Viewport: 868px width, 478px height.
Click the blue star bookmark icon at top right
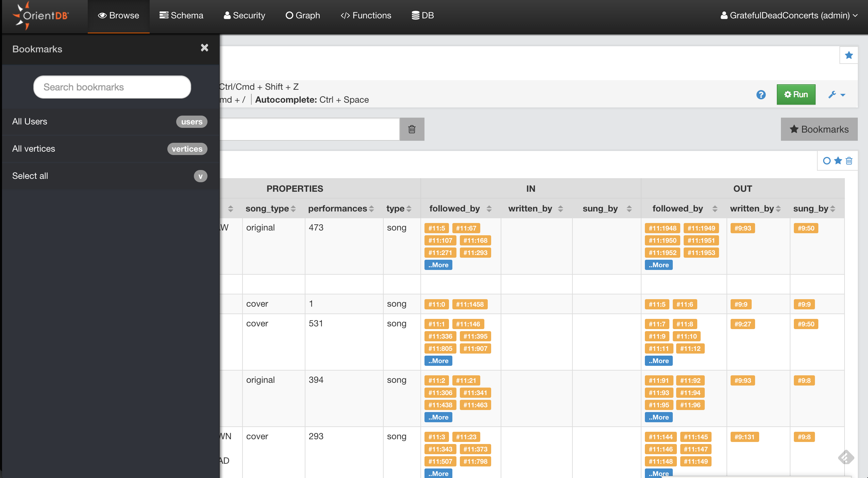click(849, 55)
